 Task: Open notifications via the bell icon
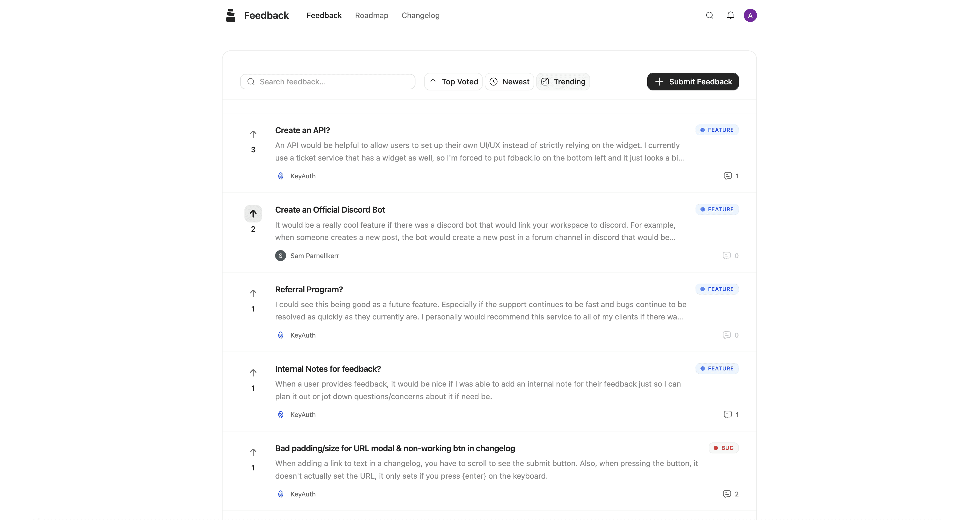[x=730, y=15]
